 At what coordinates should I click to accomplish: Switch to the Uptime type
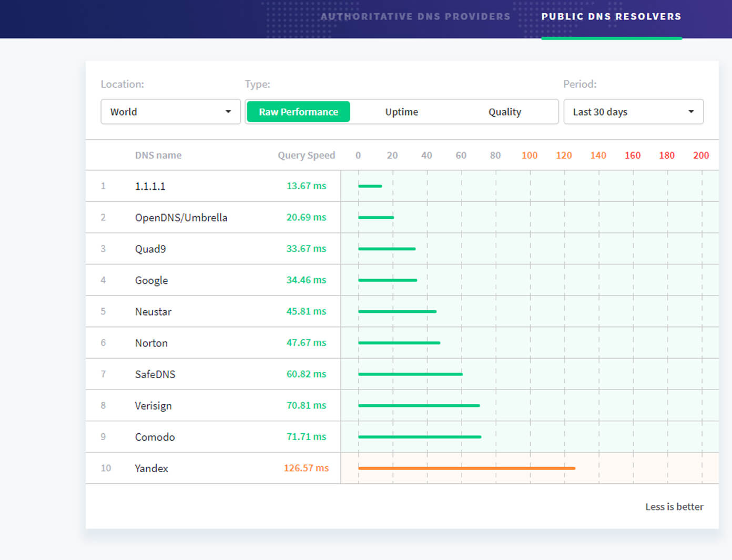(401, 111)
